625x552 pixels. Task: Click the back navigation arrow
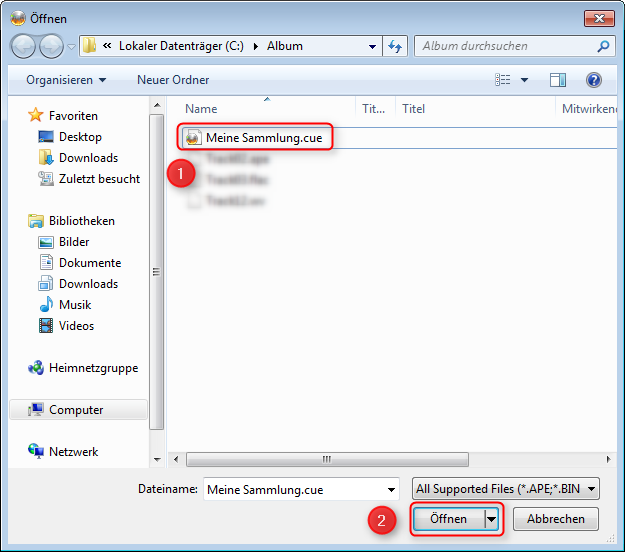24,46
